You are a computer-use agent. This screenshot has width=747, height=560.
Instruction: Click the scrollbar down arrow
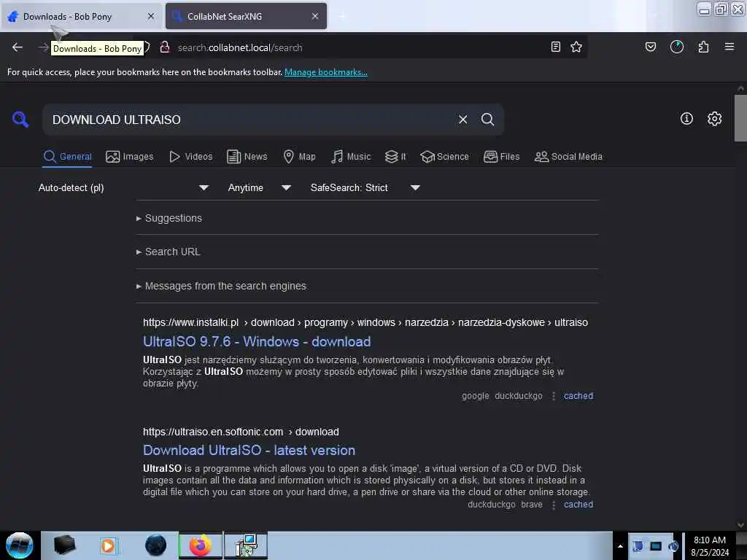coord(740,524)
